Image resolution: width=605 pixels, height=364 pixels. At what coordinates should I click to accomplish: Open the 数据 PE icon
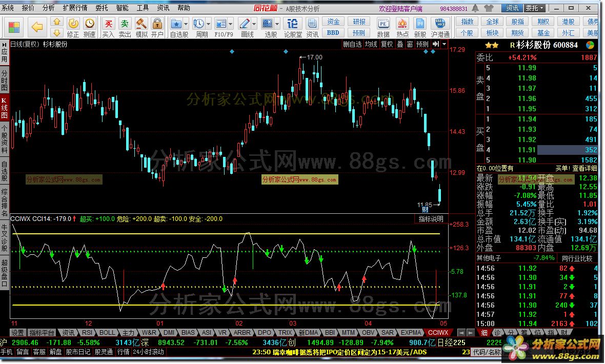(x=383, y=24)
